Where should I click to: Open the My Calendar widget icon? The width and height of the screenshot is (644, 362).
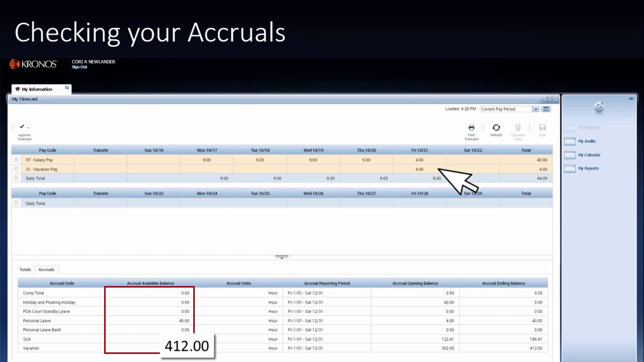coord(570,155)
